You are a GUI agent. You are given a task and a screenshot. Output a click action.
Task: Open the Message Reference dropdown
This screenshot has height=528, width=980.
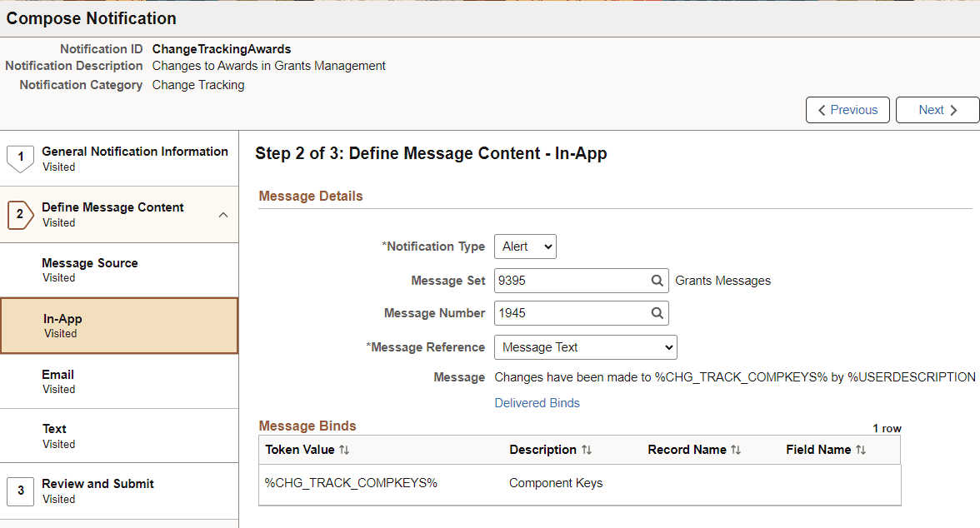pyautogui.click(x=585, y=347)
